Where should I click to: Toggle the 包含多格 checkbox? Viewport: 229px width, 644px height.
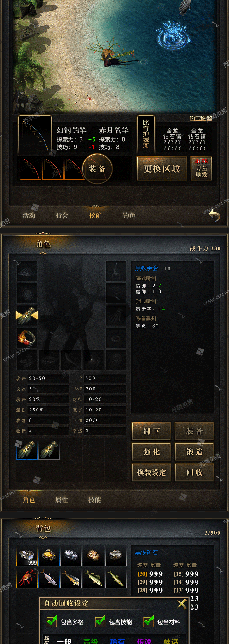pyautogui.click(x=52, y=621)
